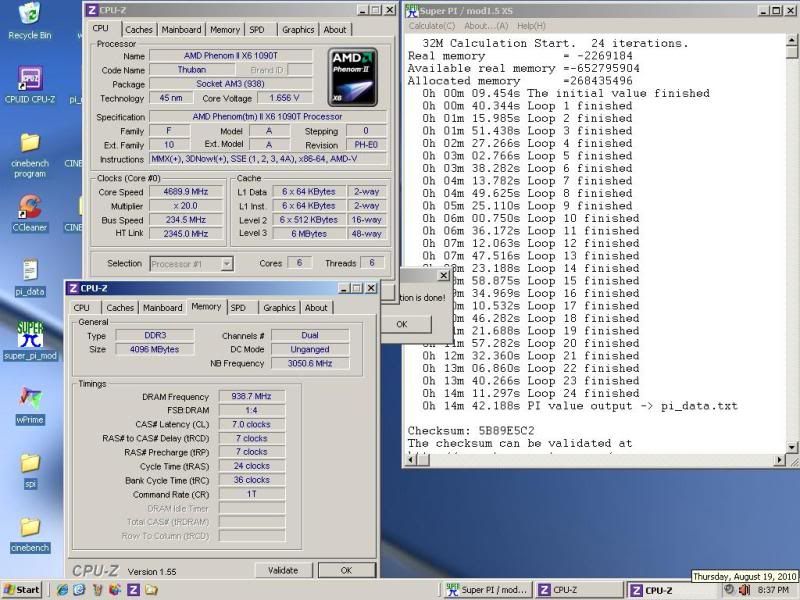Image resolution: width=800 pixels, height=600 pixels.
Task: Close the calculation done dialog
Action: [443, 276]
